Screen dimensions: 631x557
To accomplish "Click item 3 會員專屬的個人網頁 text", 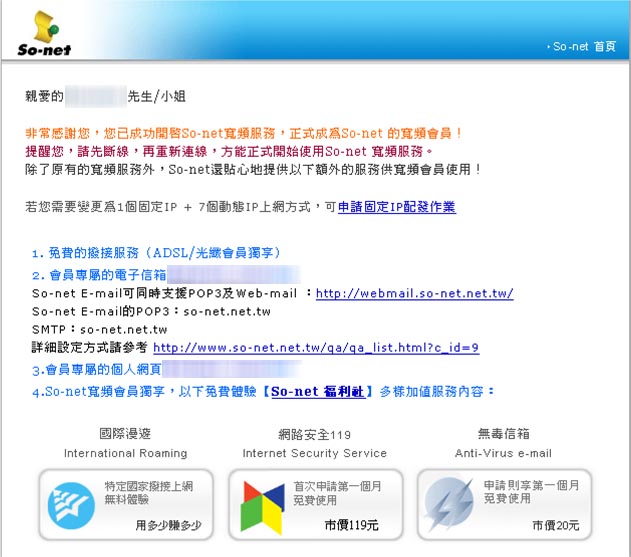I will click(x=97, y=369).
